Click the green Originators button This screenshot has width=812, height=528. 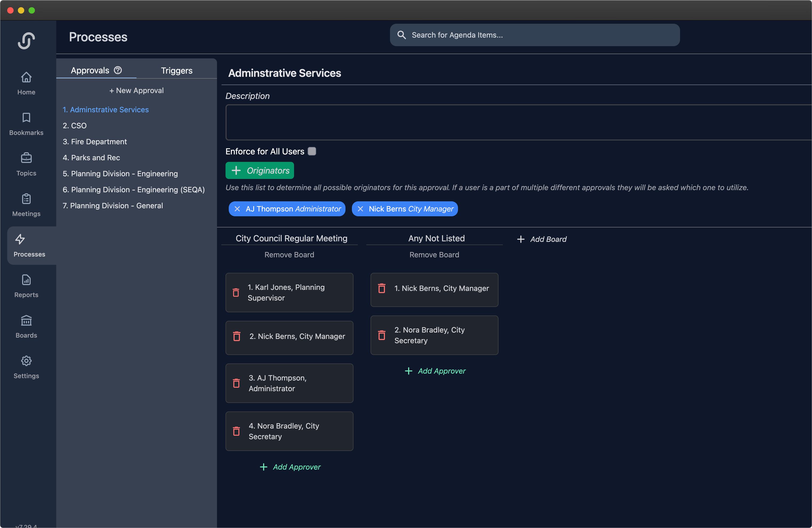click(x=260, y=170)
